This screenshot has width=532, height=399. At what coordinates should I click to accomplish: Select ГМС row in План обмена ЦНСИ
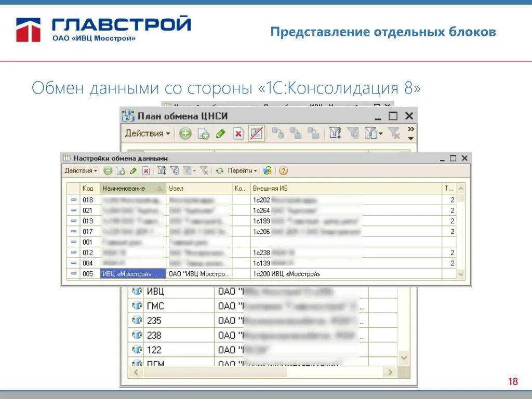(262, 306)
